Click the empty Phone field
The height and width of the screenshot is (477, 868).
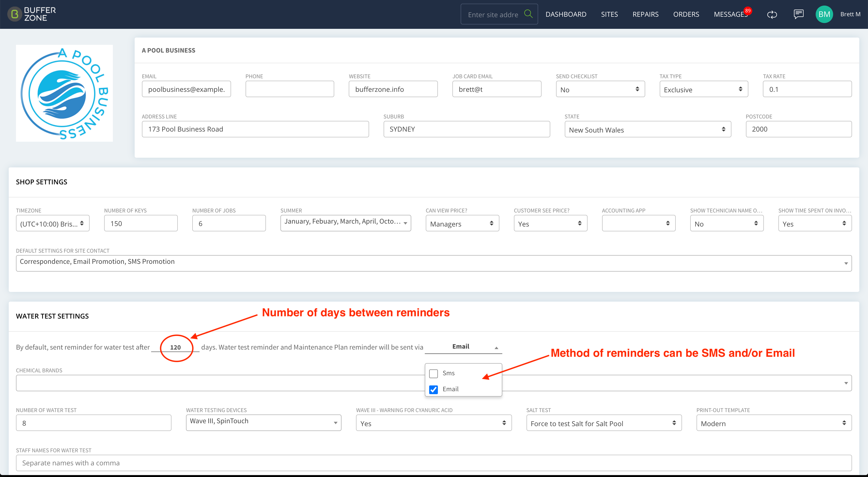click(x=290, y=89)
